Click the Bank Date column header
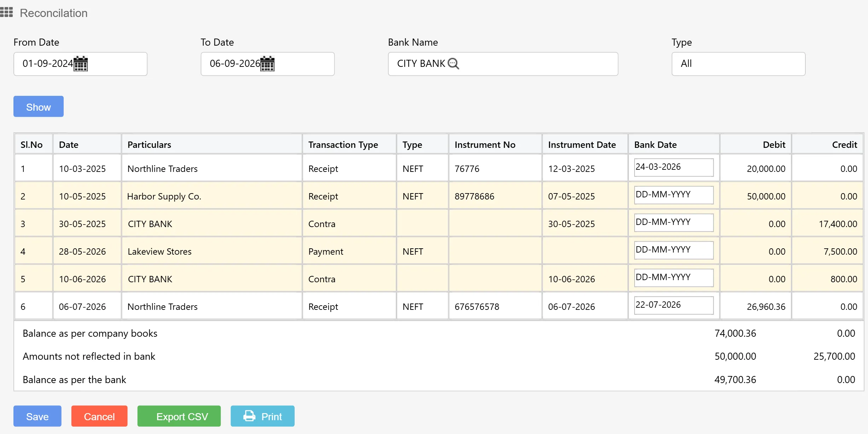The image size is (868, 434). click(x=673, y=144)
